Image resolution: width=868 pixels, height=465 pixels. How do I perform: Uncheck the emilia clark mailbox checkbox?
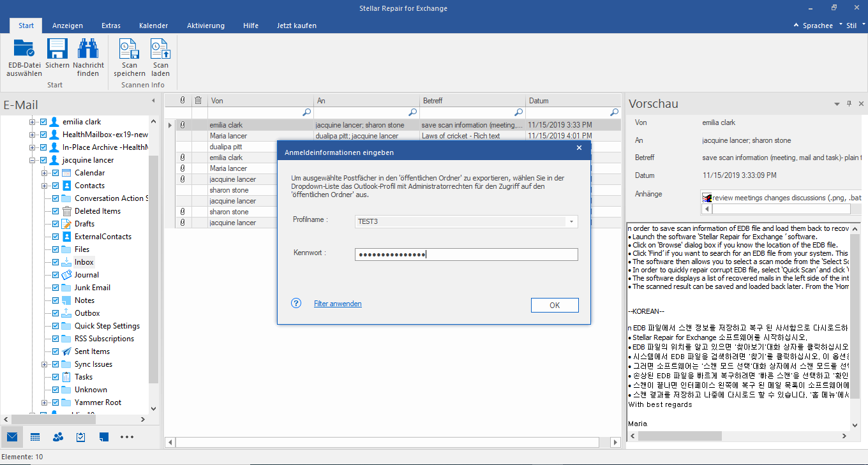(x=43, y=122)
